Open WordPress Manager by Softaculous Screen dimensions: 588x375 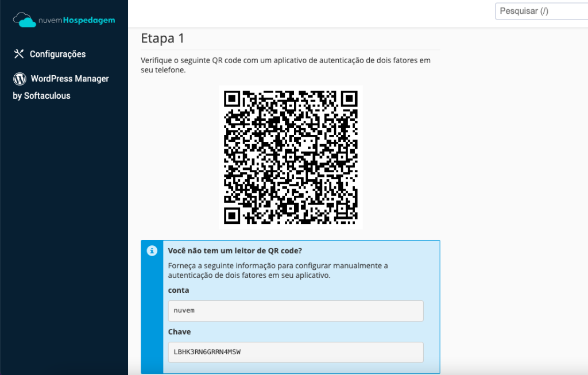pos(61,87)
